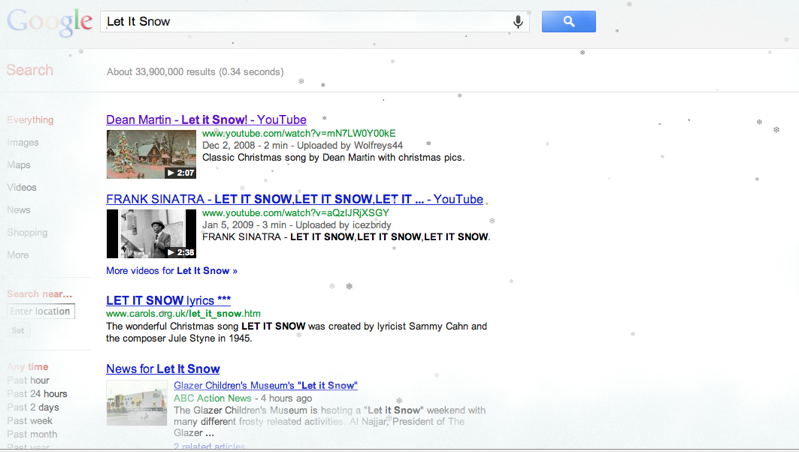Open FRANK SINATRA - LET IT SNOW YouTube result

pyautogui.click(x=295, y=199)
